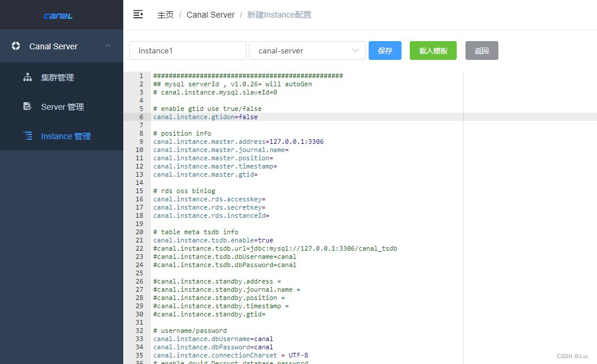This screenshot has width=597, height=364.
Task: Click line #canal.instance.standby.journal.name =
Action: (227, 290)
